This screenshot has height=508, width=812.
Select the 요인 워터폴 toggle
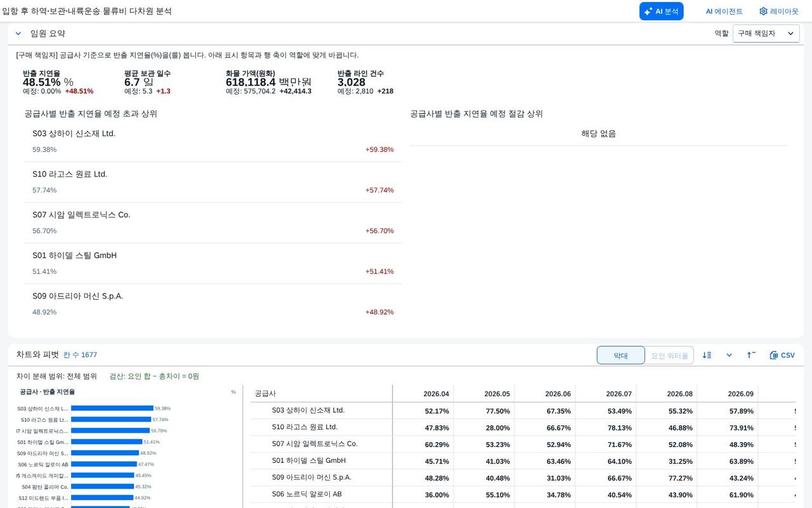pyautogui.click(x=669, y=356)
